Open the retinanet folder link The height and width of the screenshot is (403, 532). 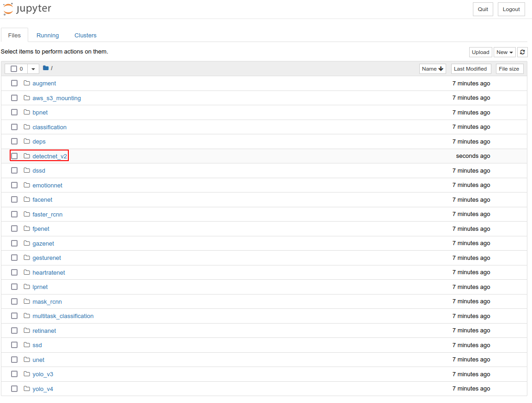[44, 331]
